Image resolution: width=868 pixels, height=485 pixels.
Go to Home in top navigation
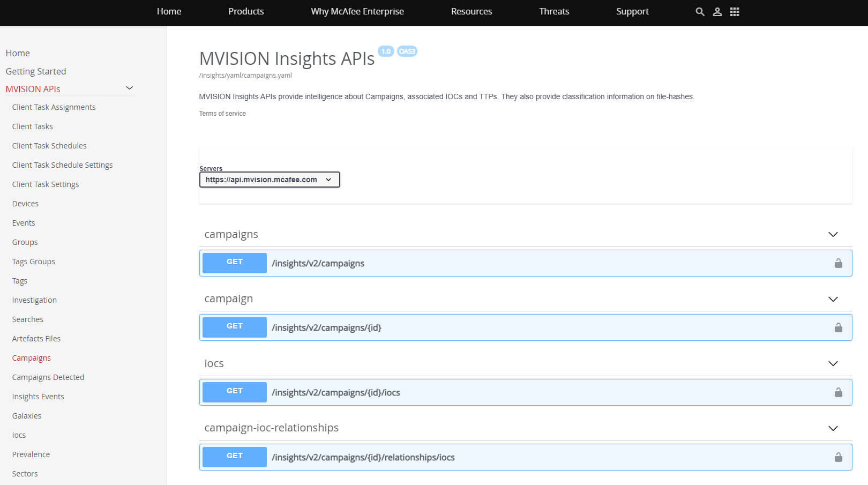pyautogui.click(x=169, y=11)
